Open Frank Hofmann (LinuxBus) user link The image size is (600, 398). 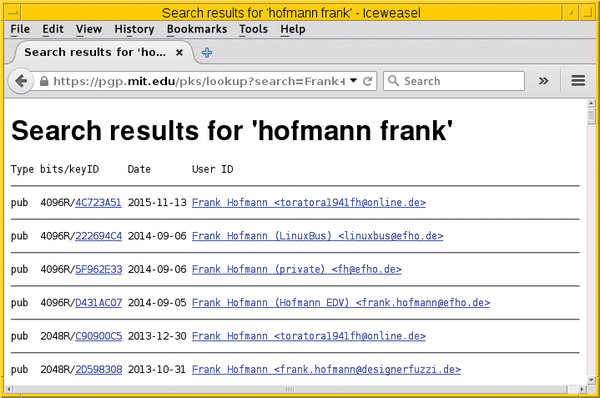(x=318, y=236)
